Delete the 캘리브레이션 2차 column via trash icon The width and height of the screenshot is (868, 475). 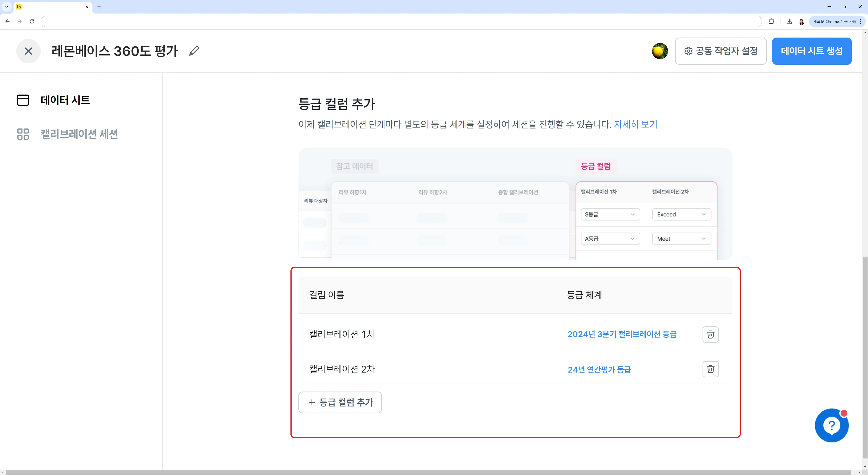tap(711, 369)
